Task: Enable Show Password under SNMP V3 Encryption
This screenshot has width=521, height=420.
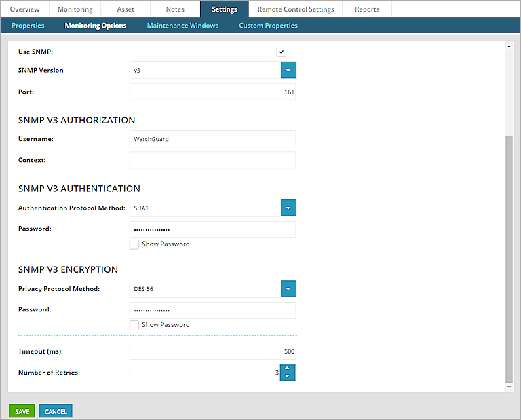Action: [134, 325]
